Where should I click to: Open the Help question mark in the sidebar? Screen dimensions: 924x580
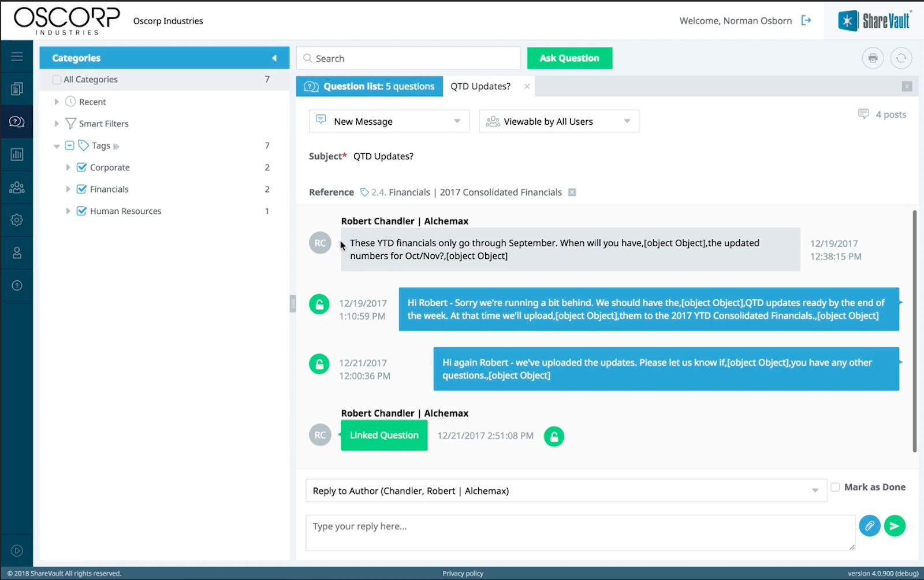coord(17,285)
